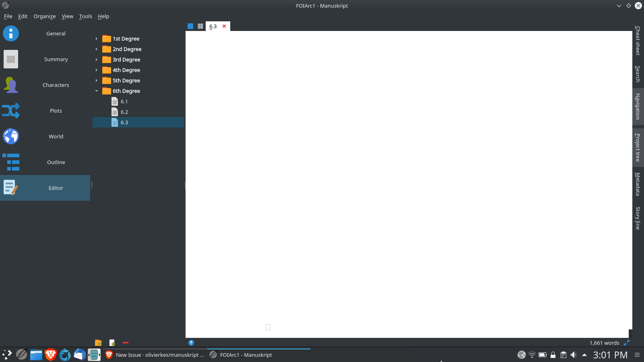644x362 pixels.
Task: Select document 6.2 in the project tree
Action: pyautogui.click(x=124, y=112)
